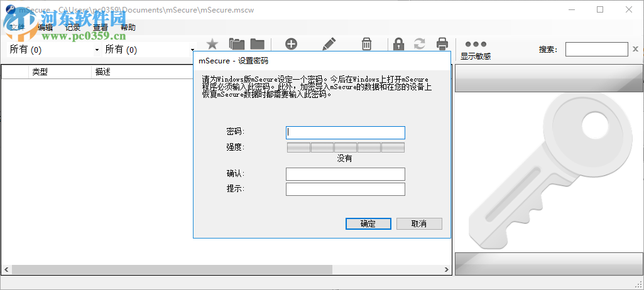The height and width of the screenshot is (290, 644).
Task: Click the printer icon
Action: click(x=442, y=45)
